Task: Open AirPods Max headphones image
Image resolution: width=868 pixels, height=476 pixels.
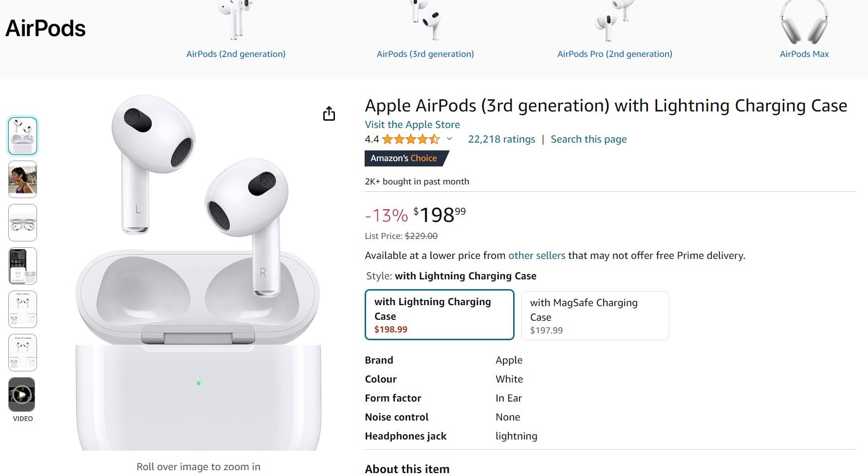Action: [804, 22]
